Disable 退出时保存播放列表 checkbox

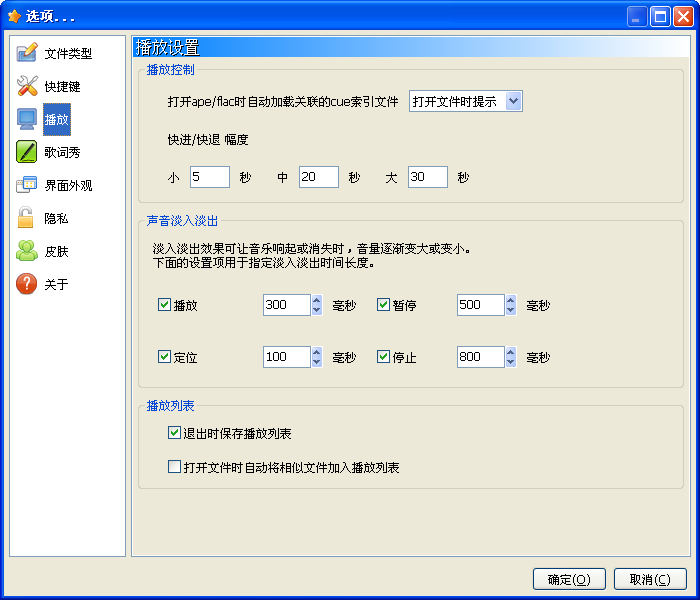pos(174,433)
